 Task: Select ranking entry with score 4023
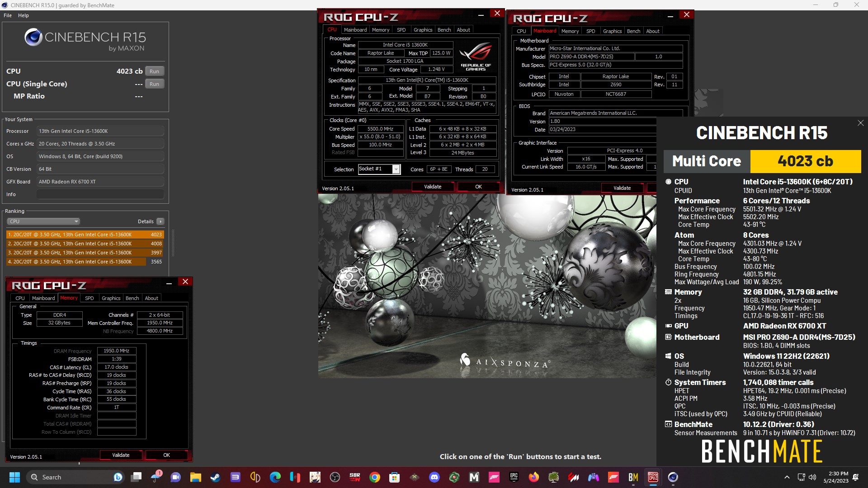tap(85, 235)
